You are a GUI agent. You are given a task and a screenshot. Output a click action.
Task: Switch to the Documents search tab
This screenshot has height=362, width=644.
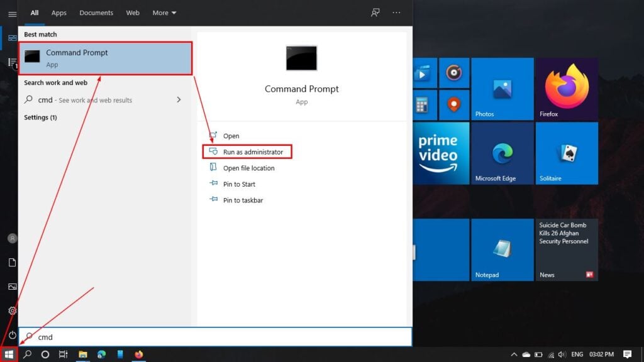click(x=96, y=13)
